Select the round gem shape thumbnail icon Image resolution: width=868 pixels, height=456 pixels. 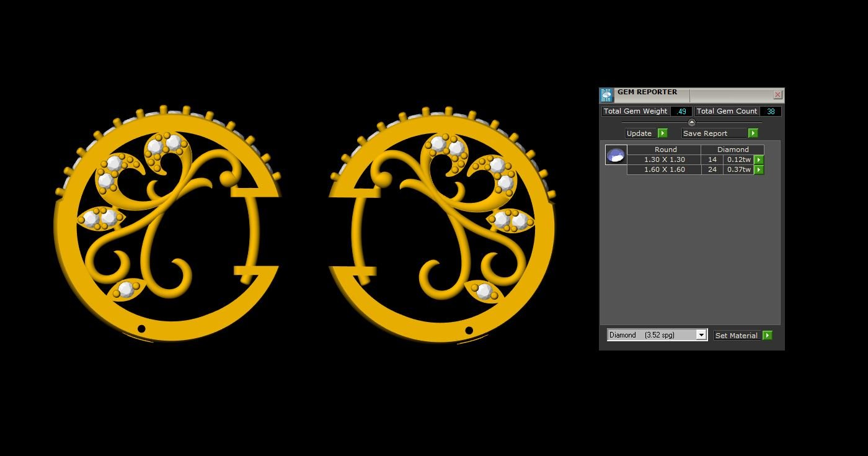[616, 155]
